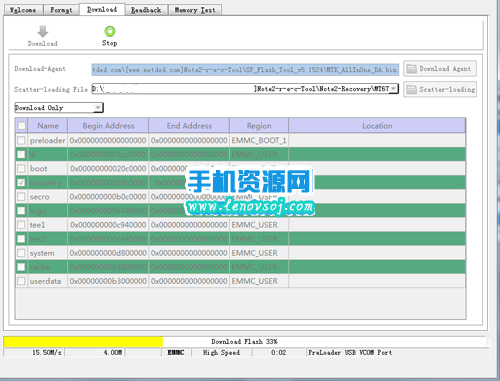Click begin address 0x000000000d800000
Screen dimensions: 500x381
[108, 253]
